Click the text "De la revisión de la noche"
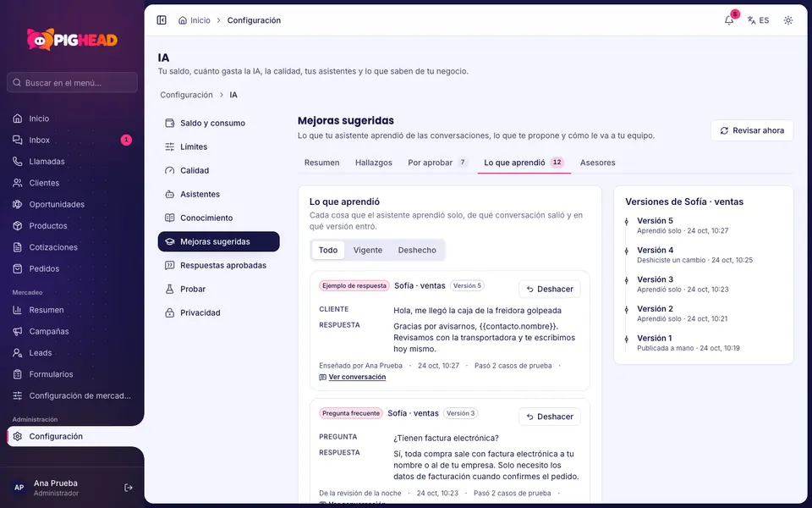 tap(360, 493)
